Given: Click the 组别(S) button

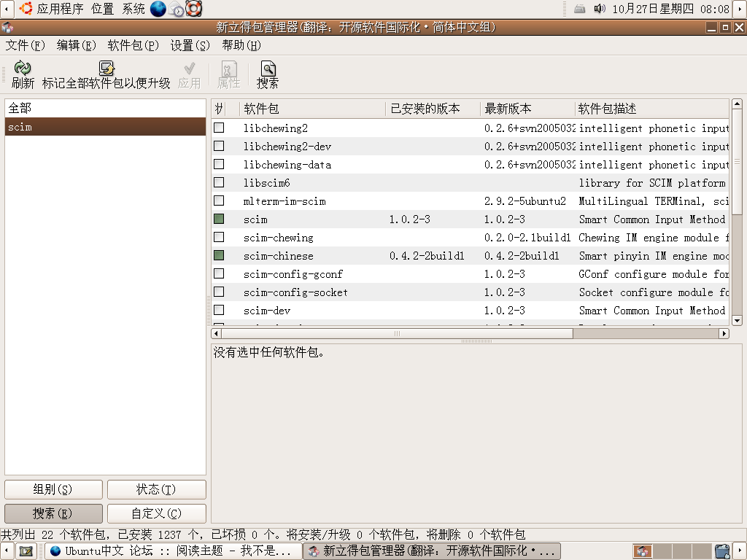Looking at the screenshot, I should 53,489.
